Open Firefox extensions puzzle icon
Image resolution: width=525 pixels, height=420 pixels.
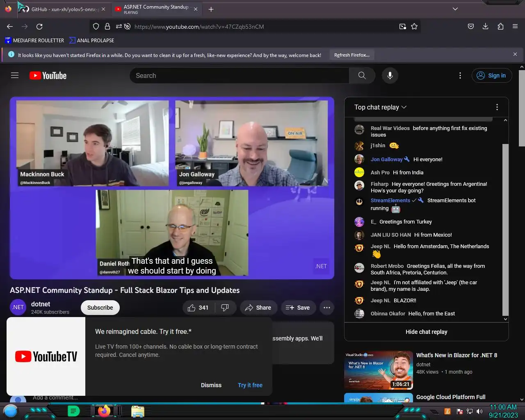[x=500, y=26]
